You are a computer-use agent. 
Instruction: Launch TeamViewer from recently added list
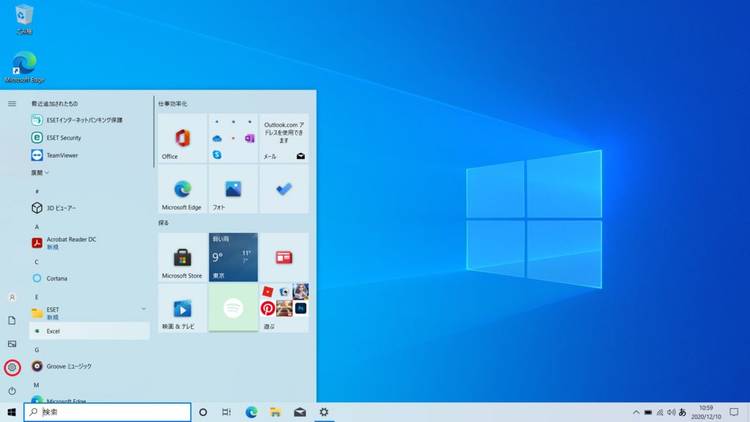(x=63, y=155)
